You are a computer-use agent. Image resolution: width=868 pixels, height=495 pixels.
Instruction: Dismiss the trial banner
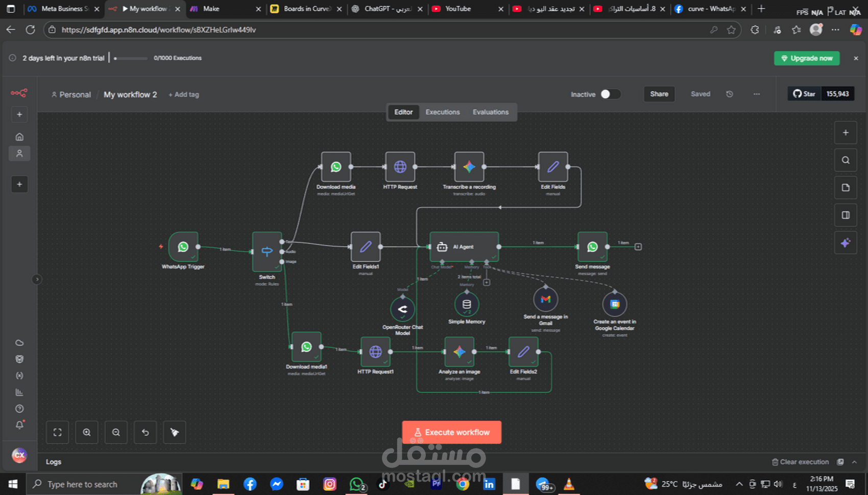coord(856,58)
